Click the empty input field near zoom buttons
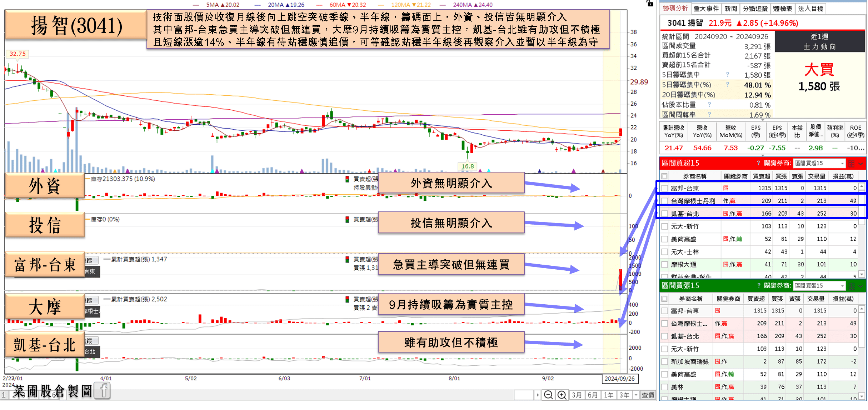 coord(524,395)
